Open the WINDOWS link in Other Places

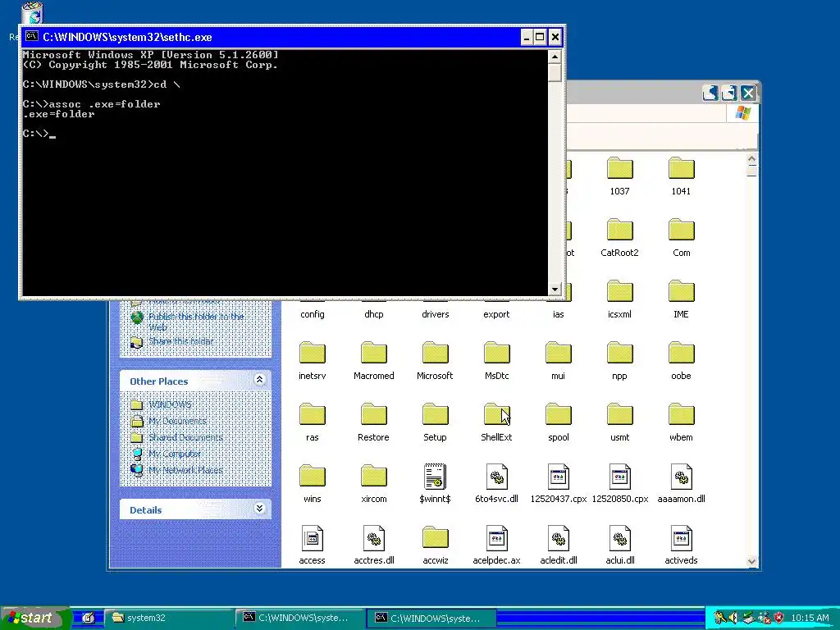(x=170, y=404)
